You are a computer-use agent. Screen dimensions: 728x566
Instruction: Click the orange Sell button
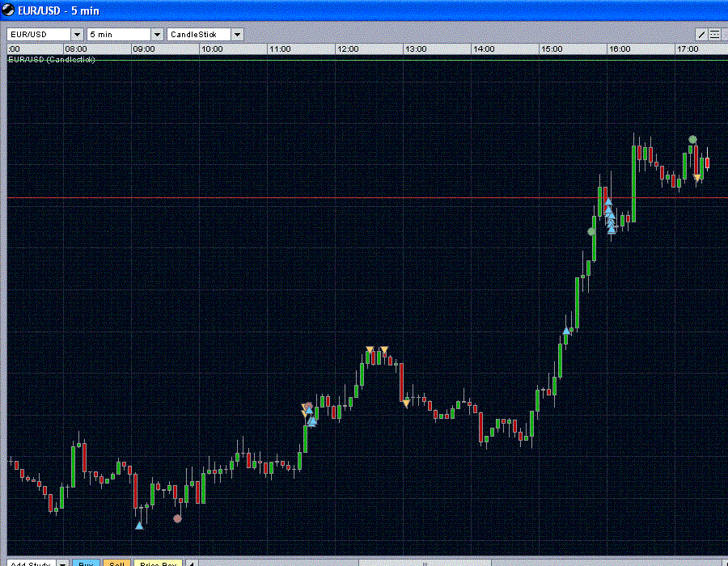point(116,563)
